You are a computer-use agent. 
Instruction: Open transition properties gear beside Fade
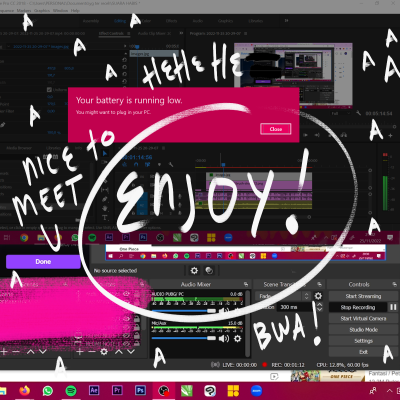tap(318, 296)
